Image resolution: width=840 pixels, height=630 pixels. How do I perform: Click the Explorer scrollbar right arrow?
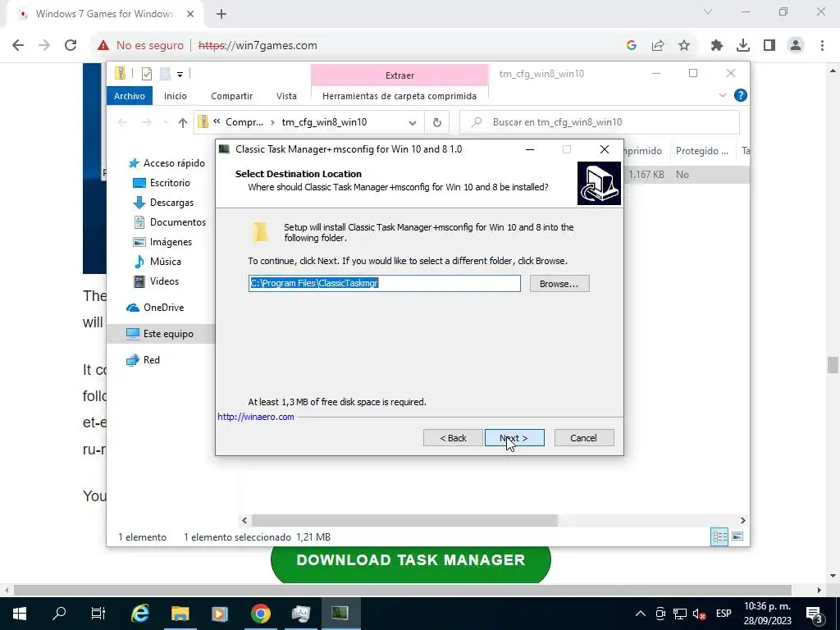coord(742,520)
